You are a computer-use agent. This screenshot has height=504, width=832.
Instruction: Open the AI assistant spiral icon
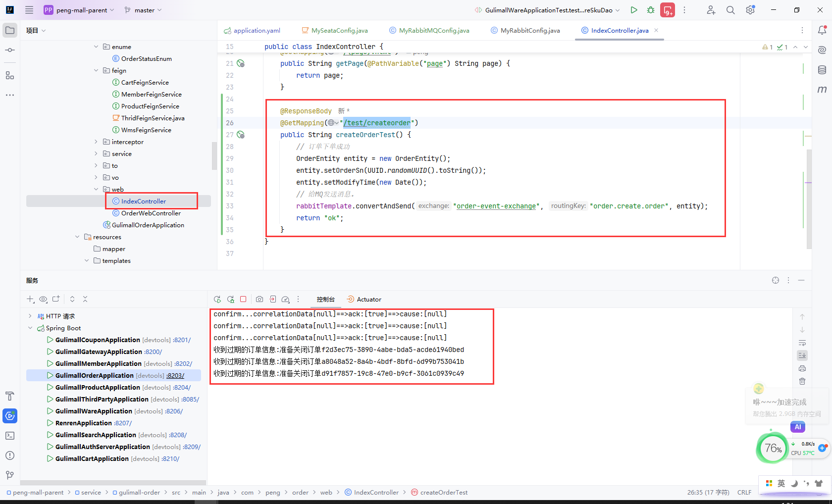coord(822,50)
